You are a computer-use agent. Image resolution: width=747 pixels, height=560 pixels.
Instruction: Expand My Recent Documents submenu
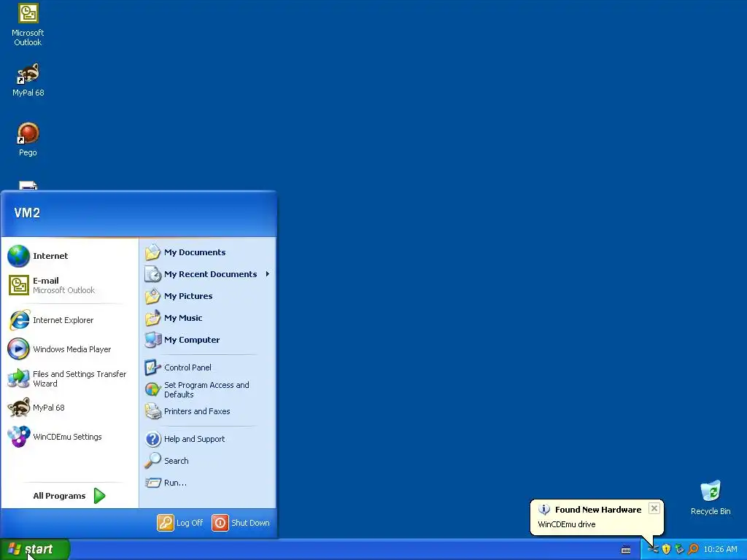pos(208,274)
